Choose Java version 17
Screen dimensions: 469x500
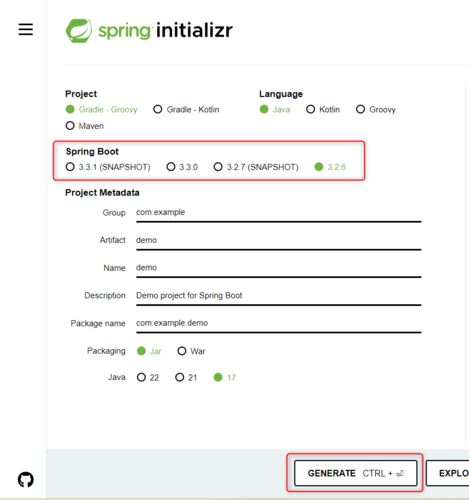coord(225,377)
